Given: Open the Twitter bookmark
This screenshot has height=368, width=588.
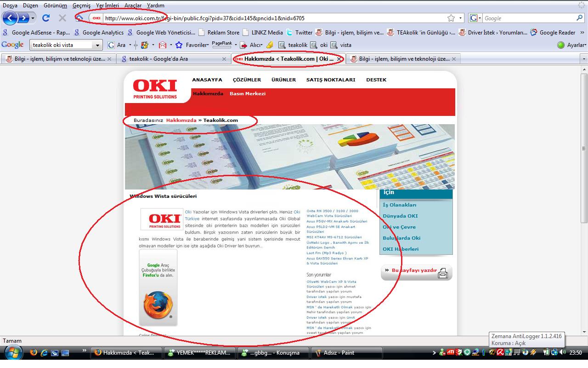Looking at the screenshot, I should [x=299, y=32].
